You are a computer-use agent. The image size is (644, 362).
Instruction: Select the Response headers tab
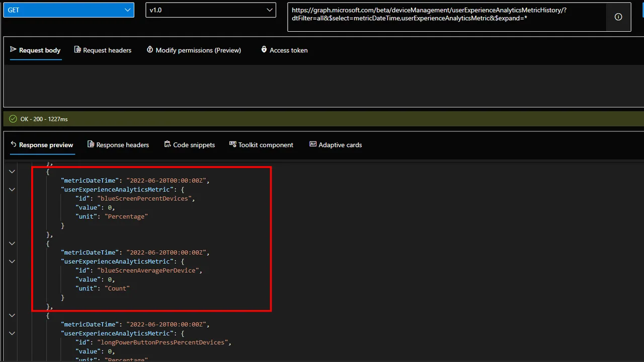(118, 145)
